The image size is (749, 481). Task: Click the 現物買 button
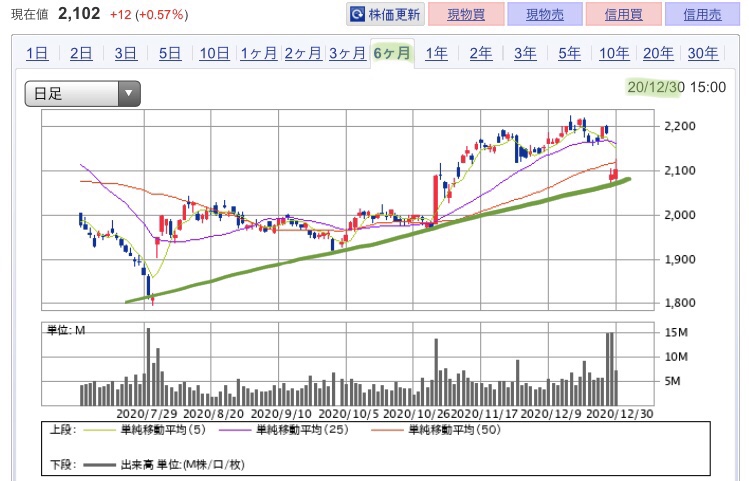coord(466,14)
